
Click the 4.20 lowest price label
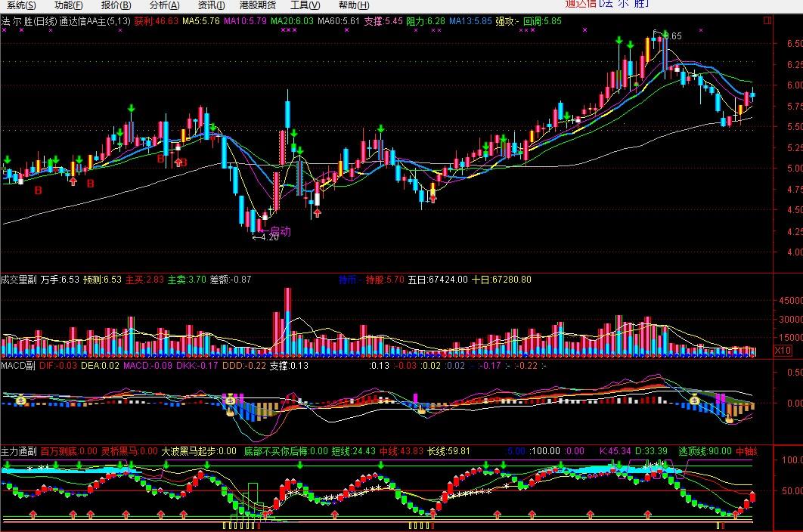coord(266,237)
